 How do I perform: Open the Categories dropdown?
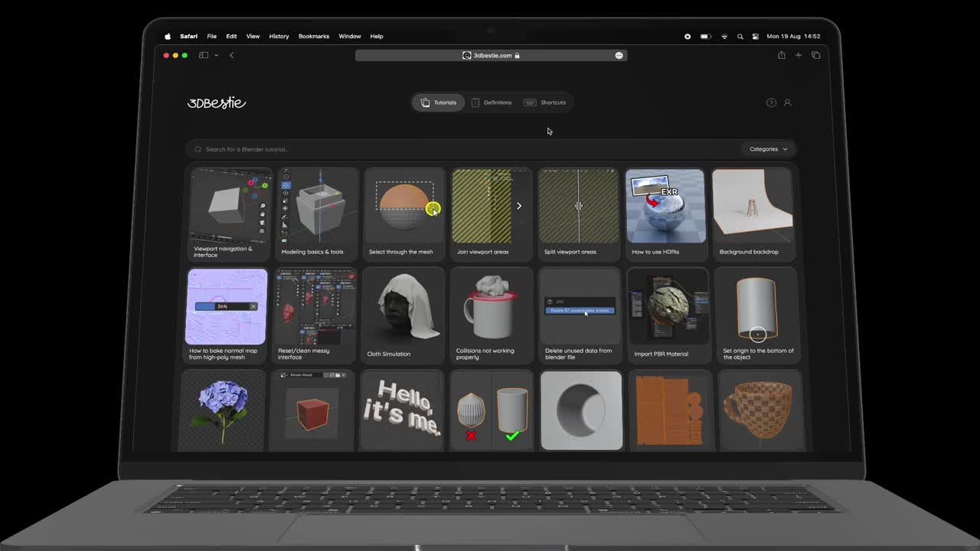click(768, 149)
